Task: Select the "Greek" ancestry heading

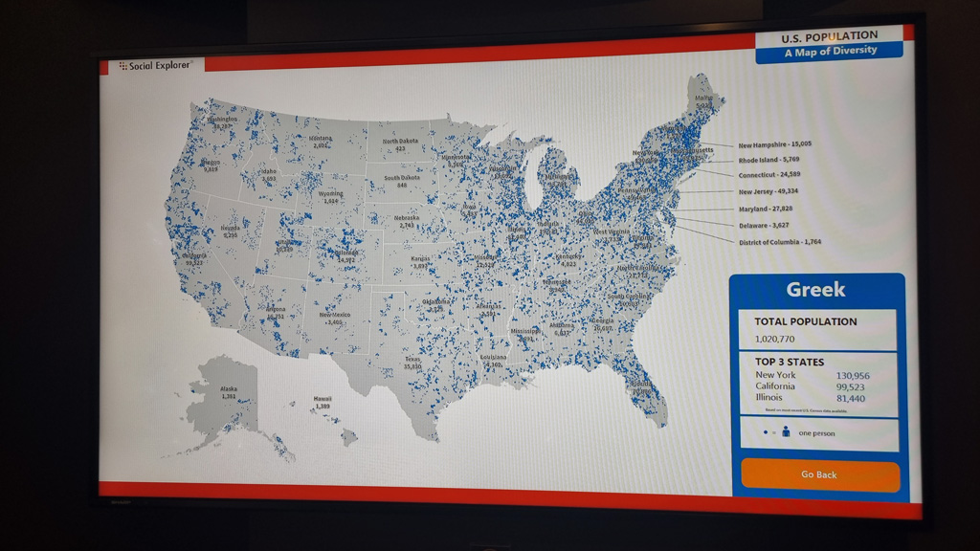Action: (815, 289)
